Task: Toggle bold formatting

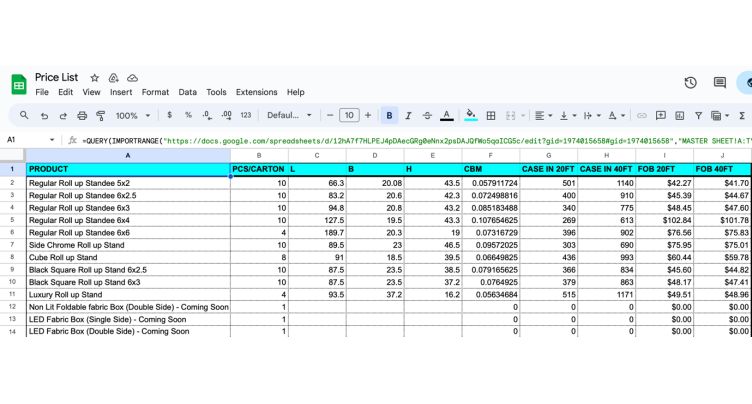Action: tap(389, 116)
